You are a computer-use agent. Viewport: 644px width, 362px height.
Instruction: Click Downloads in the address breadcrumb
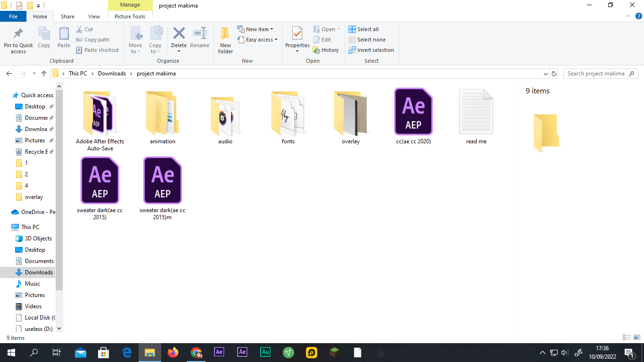[x=112, y=74]
